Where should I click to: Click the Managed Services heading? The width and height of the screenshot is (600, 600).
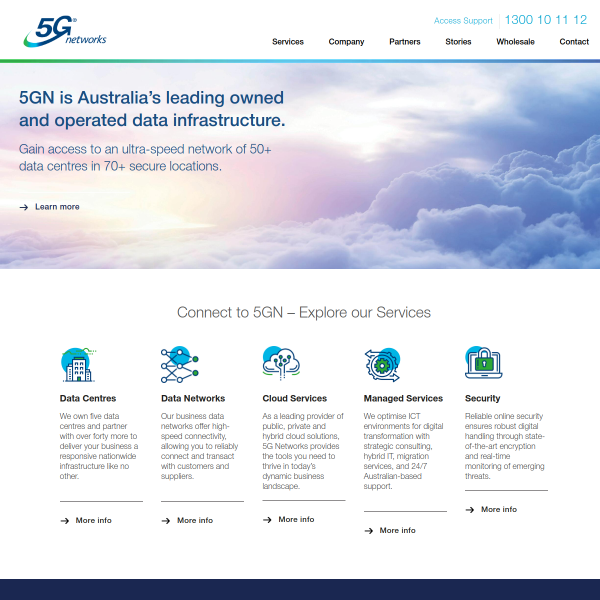pos(403,398)
